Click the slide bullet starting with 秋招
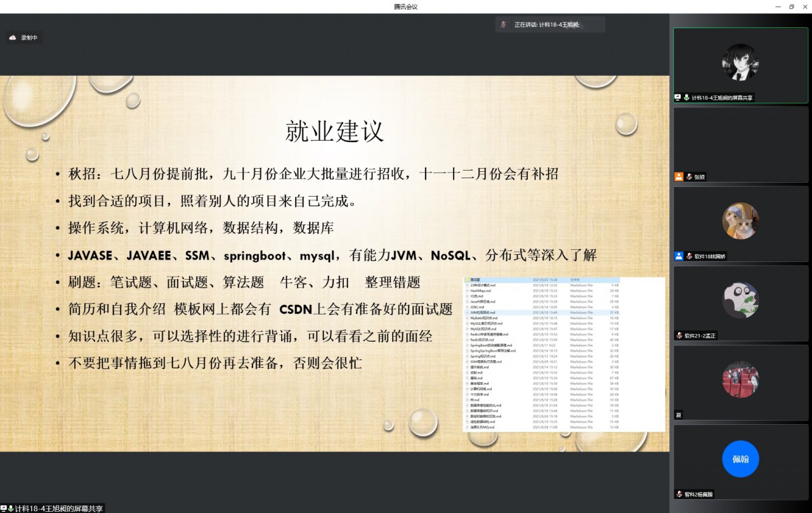Viewport: 812px width, 513px height. [x=313, y=174]
